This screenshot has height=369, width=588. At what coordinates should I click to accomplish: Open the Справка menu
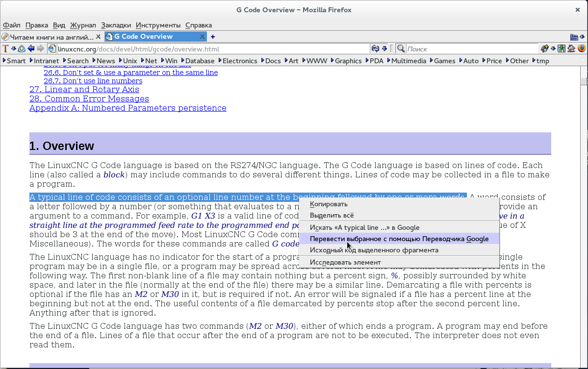pyautogui.click(x=199, y=25)
